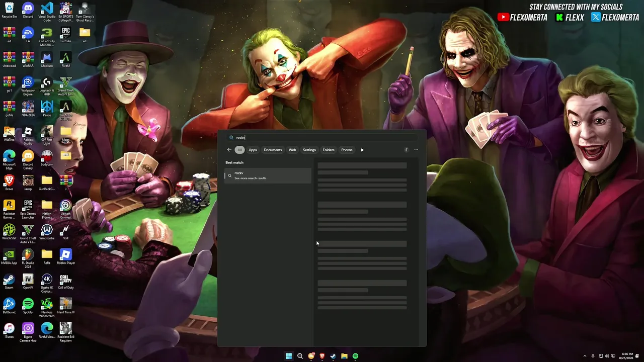Select the 007 First Light icon

(47, 135)
